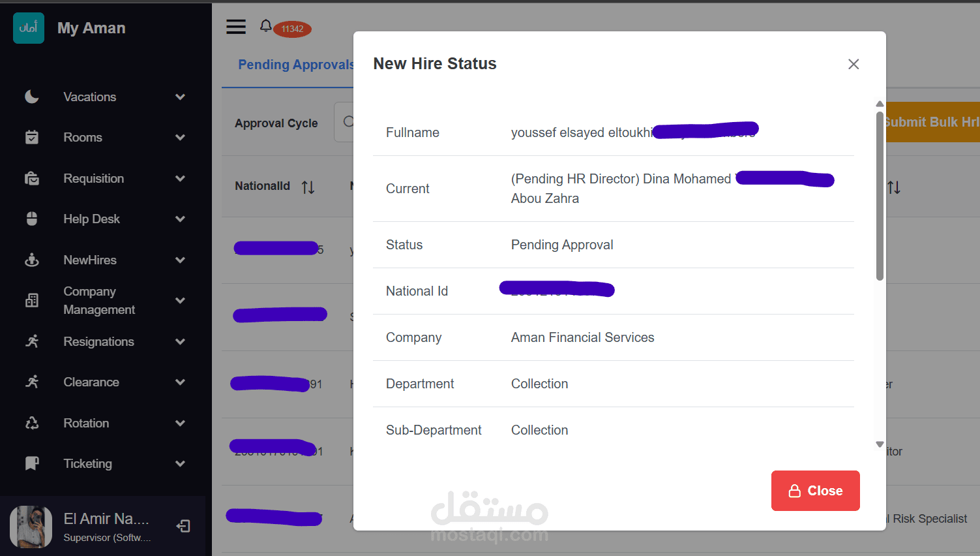Click the dialog scrollbar thumb
The image size is (980, 556).
[880, 196]
